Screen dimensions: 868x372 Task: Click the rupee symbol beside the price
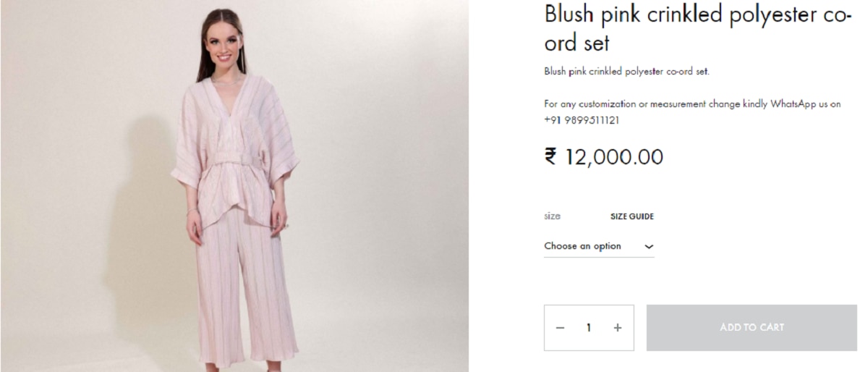(x=551, y=156)
